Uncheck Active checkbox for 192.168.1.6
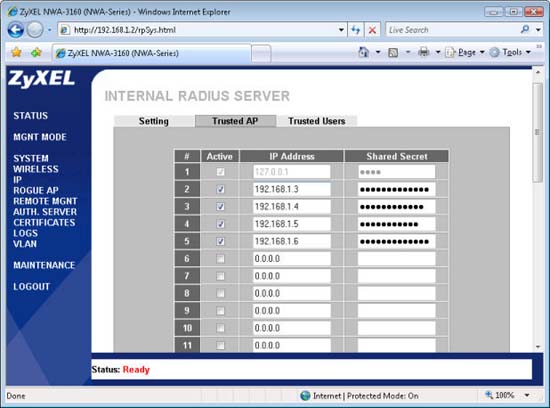Screen dimensions: 550x408 (220, 241)
